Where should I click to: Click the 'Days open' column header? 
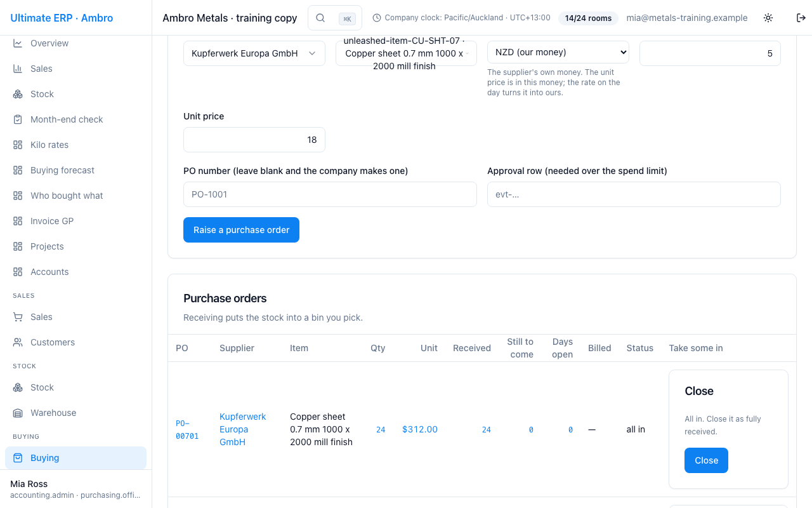point(563,348)
